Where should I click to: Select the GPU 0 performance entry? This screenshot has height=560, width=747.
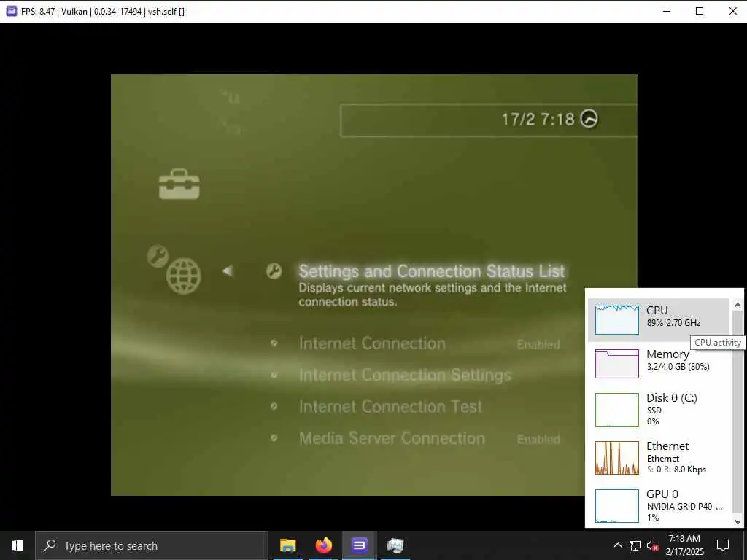click(659, 506)
